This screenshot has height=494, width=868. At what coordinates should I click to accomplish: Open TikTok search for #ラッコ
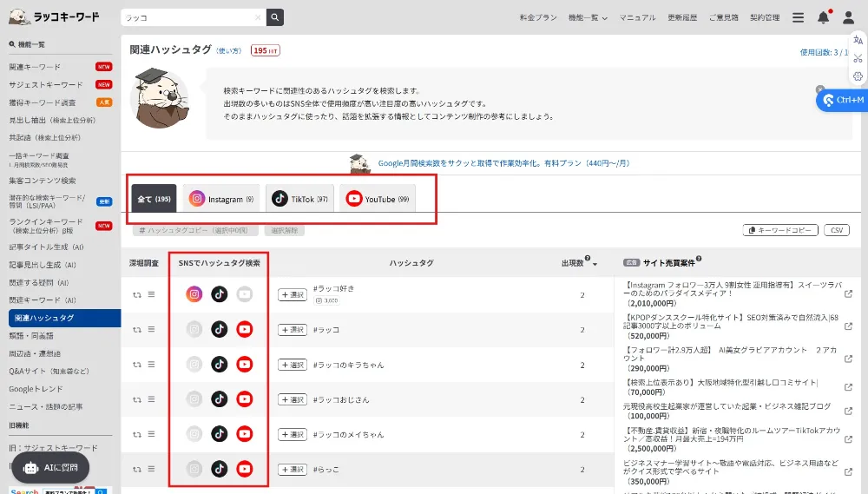point(220,329)
